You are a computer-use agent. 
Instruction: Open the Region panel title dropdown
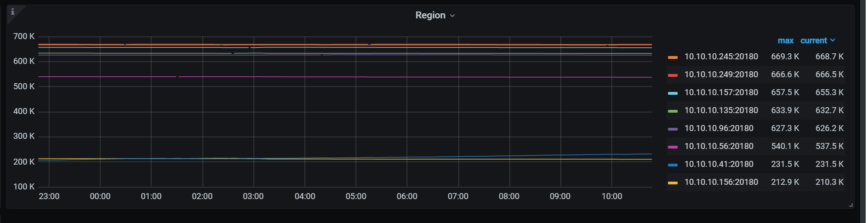point(430,15)
